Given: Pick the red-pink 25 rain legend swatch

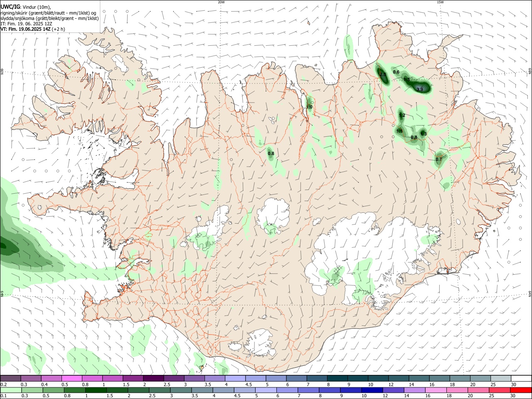Looking at the screenshot, I should (x=499, y=390).
